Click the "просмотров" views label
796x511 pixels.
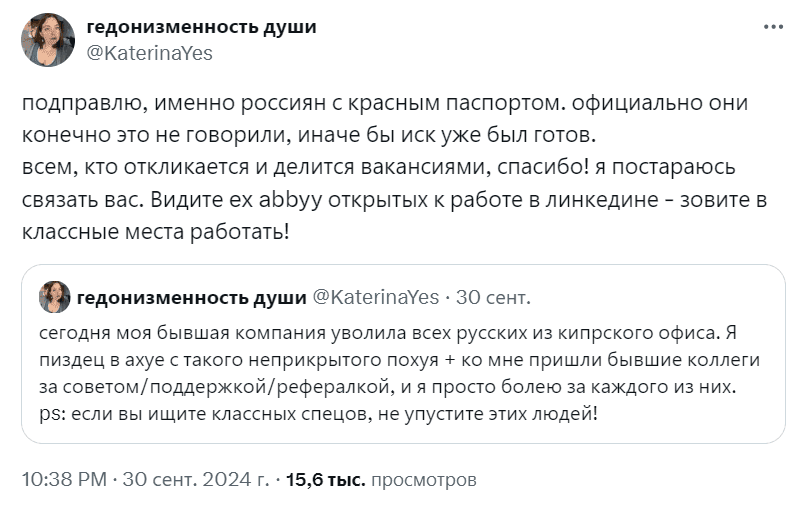coord(423,480)
